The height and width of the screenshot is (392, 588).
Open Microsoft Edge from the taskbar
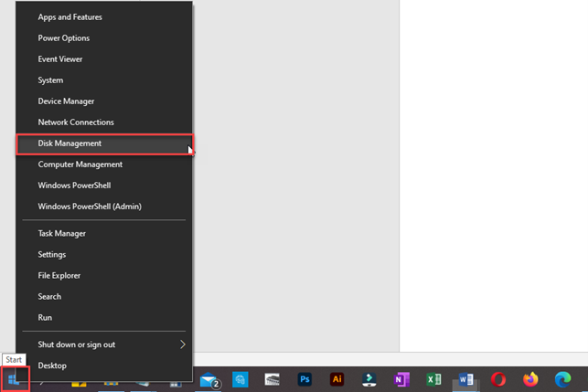(x=563, y=380)
